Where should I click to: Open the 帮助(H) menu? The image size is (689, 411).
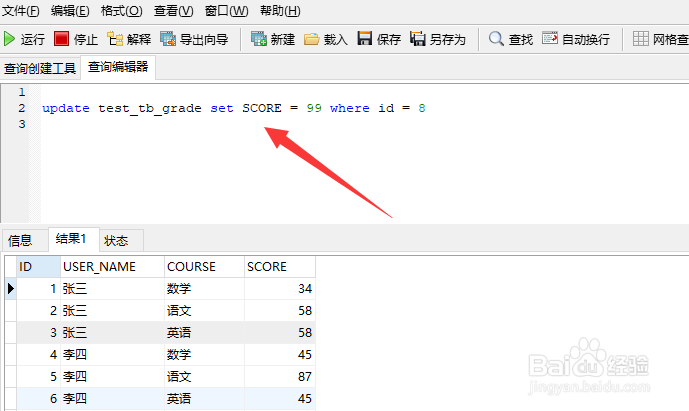[x=280, y=11]
